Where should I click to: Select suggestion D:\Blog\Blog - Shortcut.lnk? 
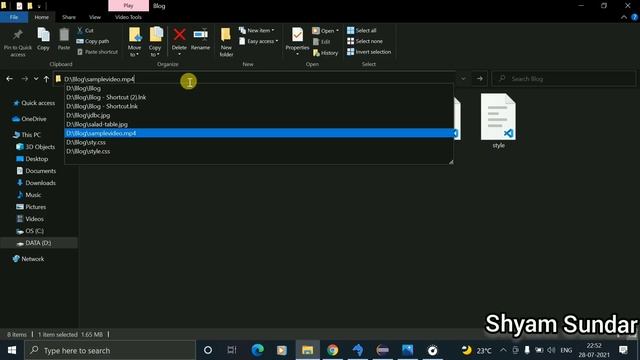point(259,106)
